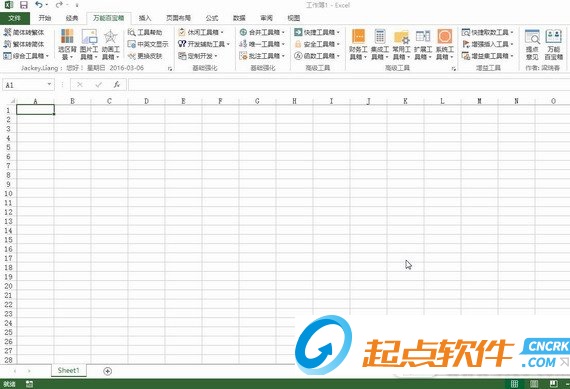Screen dimensions: 570x389
Task: Select the Sheet1 worksheet tab
Action: click(x=68, y=370)
